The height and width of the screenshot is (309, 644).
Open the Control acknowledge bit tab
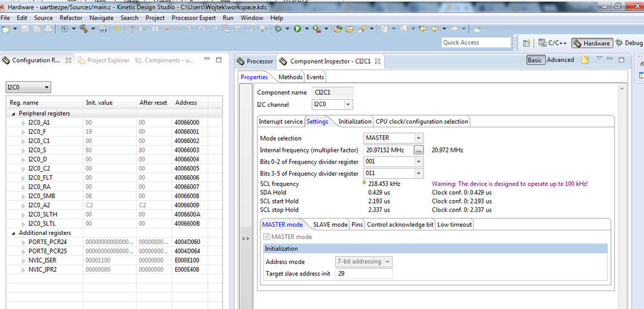[400, 225]
